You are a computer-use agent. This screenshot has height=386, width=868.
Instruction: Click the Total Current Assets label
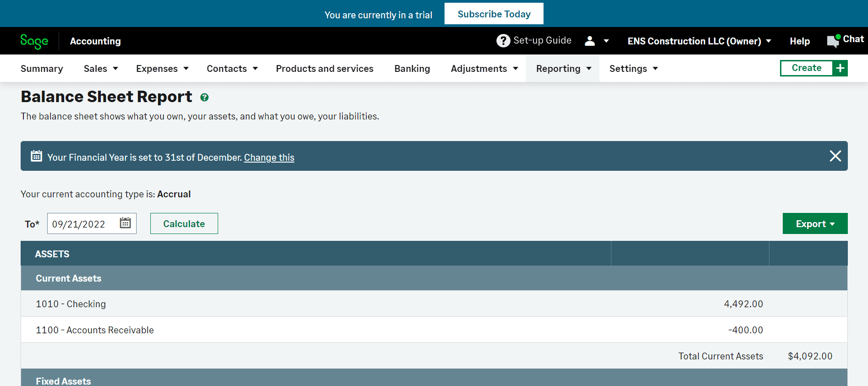tap(720, 356)
